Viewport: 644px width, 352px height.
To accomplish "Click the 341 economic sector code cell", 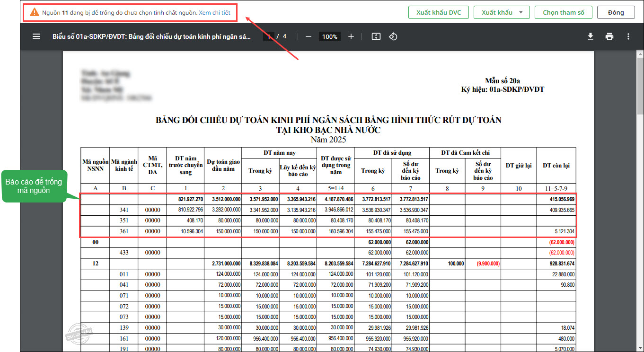I will click(x=124, y=210).
